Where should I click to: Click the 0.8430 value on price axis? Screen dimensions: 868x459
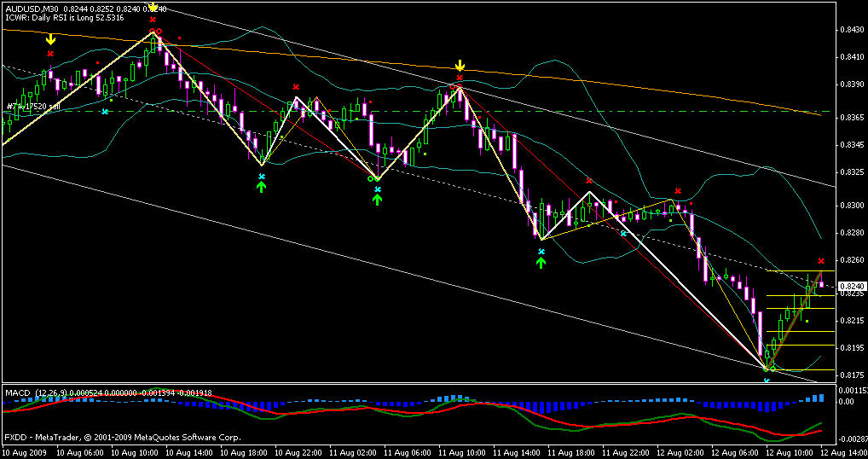tap(850, 30)
